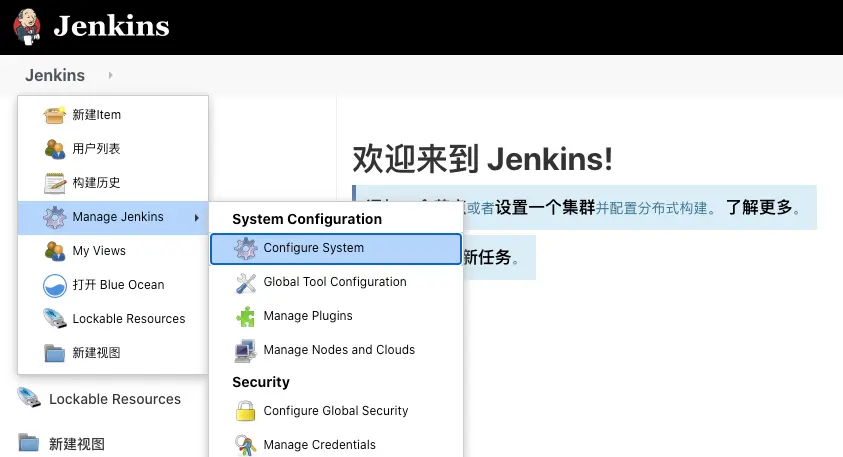Open Configure System submenu item
The height and width of the screenshot is (457, 843).
(x=336, y=248)
